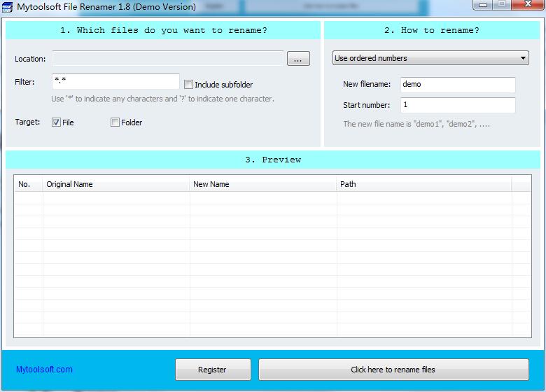The width and height of the screenshot is (546, 392).
Task: Close the File Renamer window
Action: 528,4
